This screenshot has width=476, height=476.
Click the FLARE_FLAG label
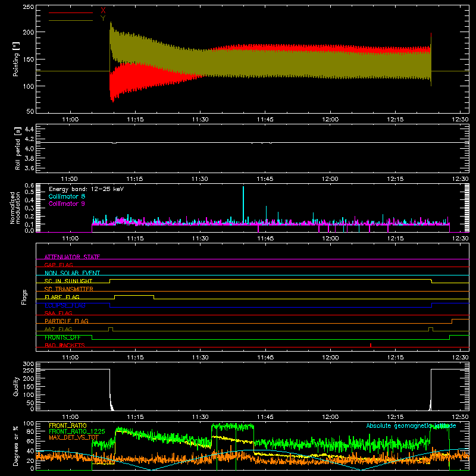pyautogui.click(x=62, y=297)
